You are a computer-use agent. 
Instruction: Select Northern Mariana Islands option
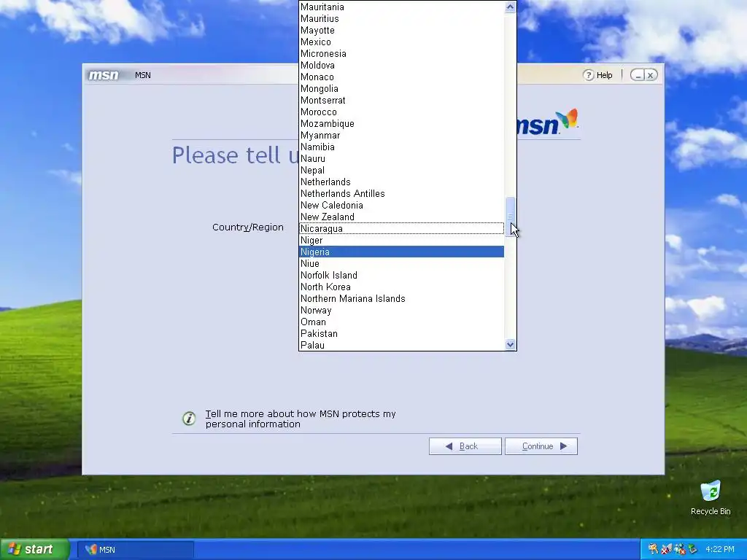pos(402,298)
